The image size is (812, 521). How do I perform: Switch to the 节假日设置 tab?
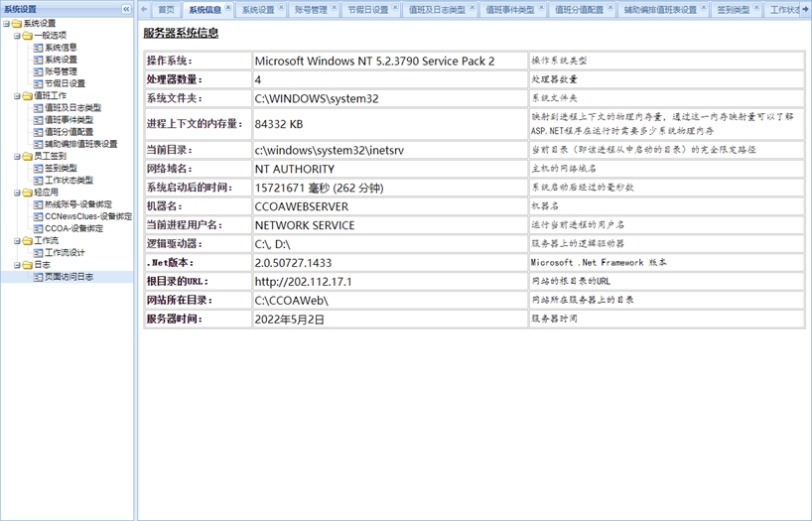pyautogui.click(x=367, y=10)
